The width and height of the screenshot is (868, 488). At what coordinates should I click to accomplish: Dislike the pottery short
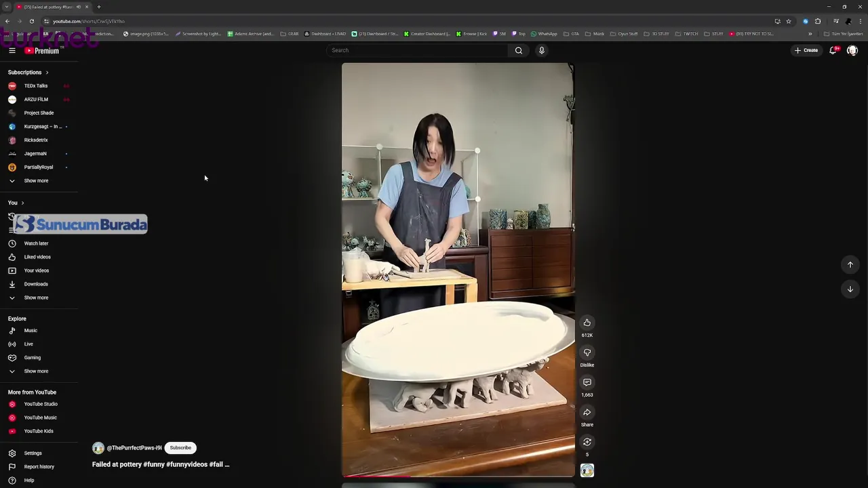[x=587, y=352]
